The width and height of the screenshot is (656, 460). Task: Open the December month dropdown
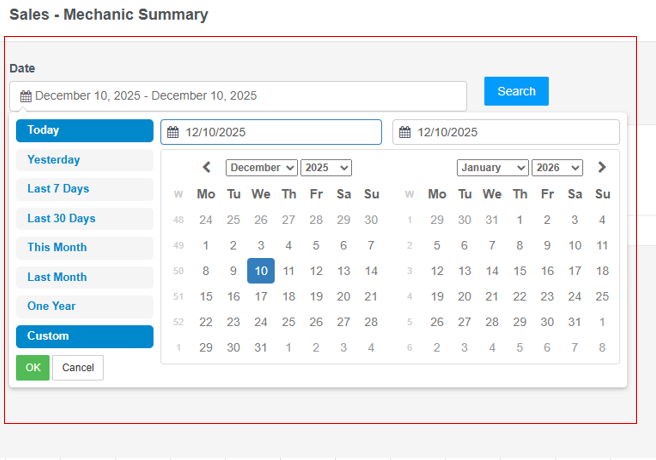click(261, 168)
